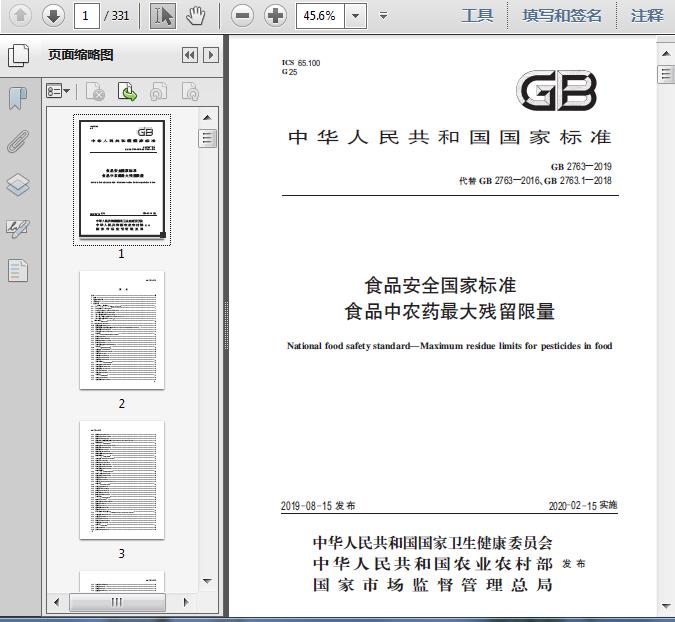Expand the toolbar overflow options arrow
The width and height of the screenshot is (675, 622).
[384, 16]
